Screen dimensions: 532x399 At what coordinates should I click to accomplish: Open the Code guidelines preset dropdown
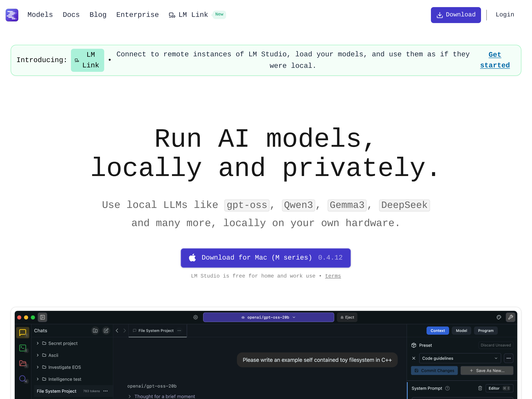(460, 358)
